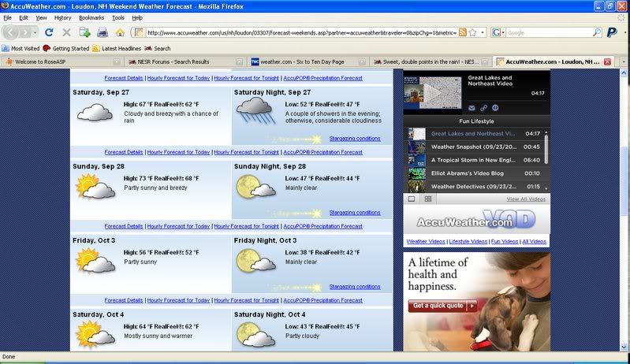
Task: Select Weather Snapshot video in list
Action: [474, 147]
